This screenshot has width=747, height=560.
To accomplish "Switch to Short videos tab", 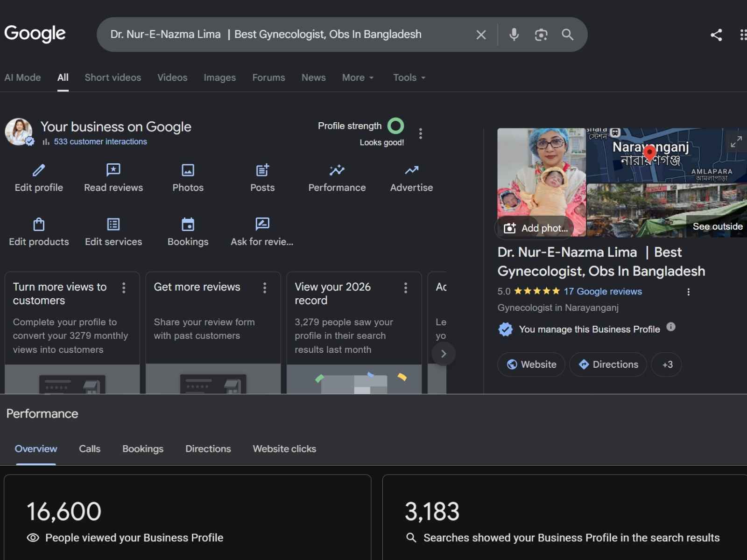I will pyautogui.click(x=113, y=77).
